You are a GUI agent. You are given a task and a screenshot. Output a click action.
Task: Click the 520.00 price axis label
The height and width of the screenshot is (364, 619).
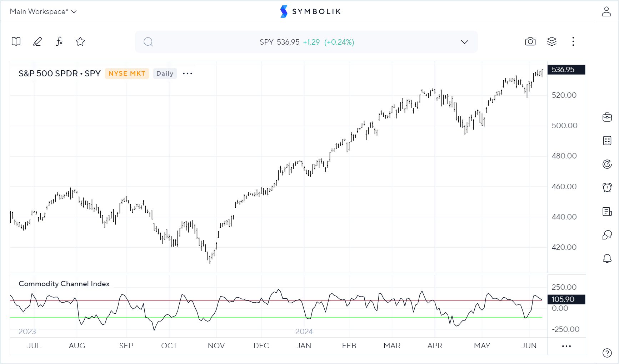[564, 95]
